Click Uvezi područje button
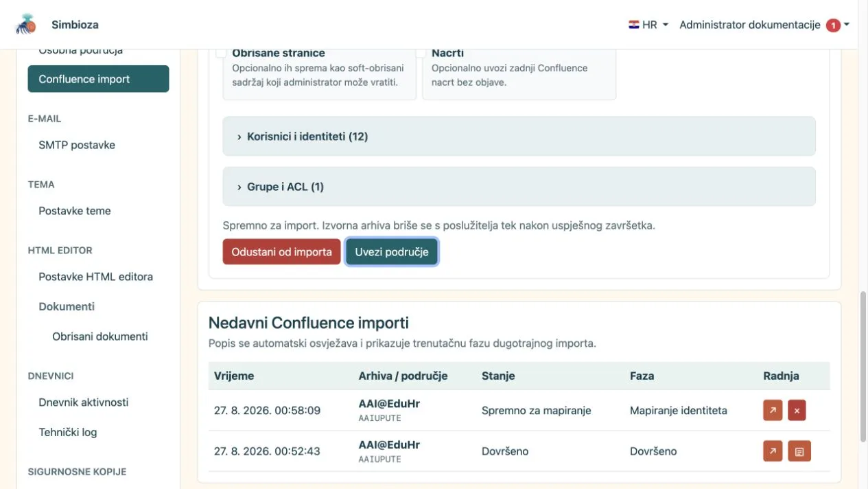The width and height of the screenshot is (868, 489). [392, 251]
